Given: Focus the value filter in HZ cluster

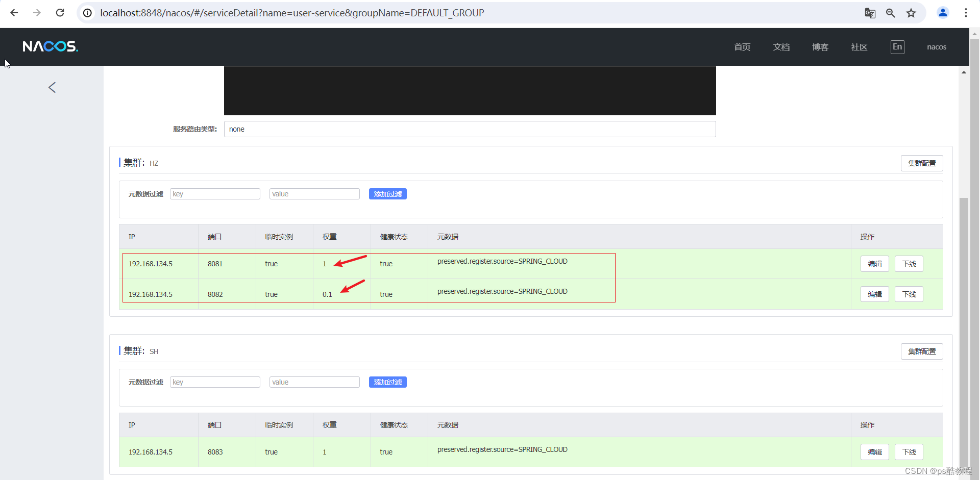Looking at the screenshot, I should 314,194.
